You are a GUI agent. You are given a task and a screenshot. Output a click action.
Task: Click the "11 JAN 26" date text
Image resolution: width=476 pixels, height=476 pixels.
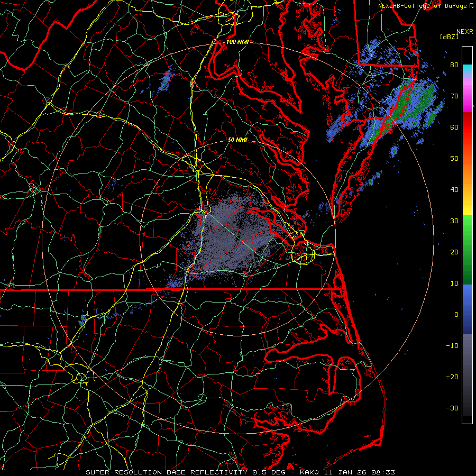pos(345,472)
